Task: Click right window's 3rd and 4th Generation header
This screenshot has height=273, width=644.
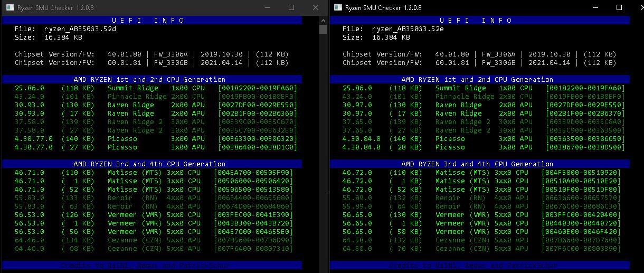Action: pyautogui.click(x=480, y=164)
